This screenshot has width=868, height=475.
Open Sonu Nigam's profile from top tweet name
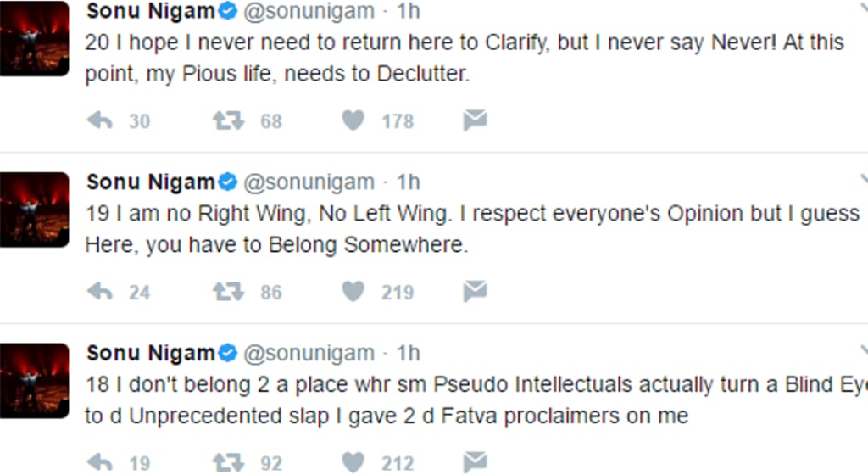[x=151, y=11]
